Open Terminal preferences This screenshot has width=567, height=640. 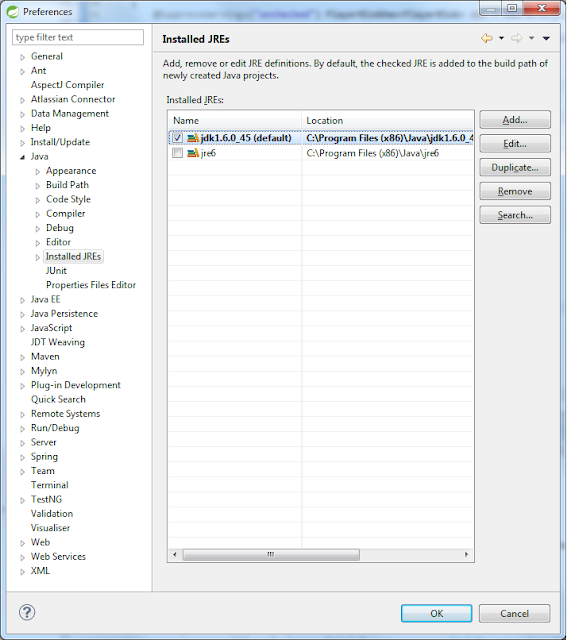click(x=50, y=485)
